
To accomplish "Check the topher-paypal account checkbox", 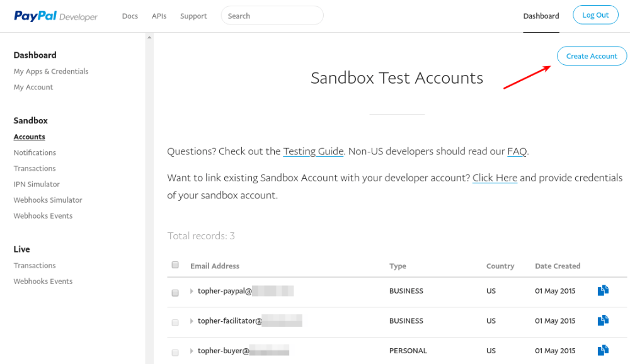I will coord(175,292).
